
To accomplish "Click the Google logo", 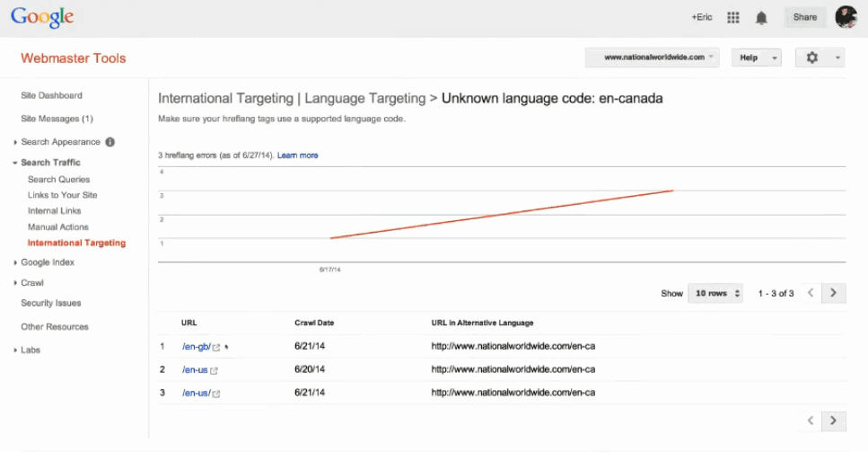I will (41, 17).
